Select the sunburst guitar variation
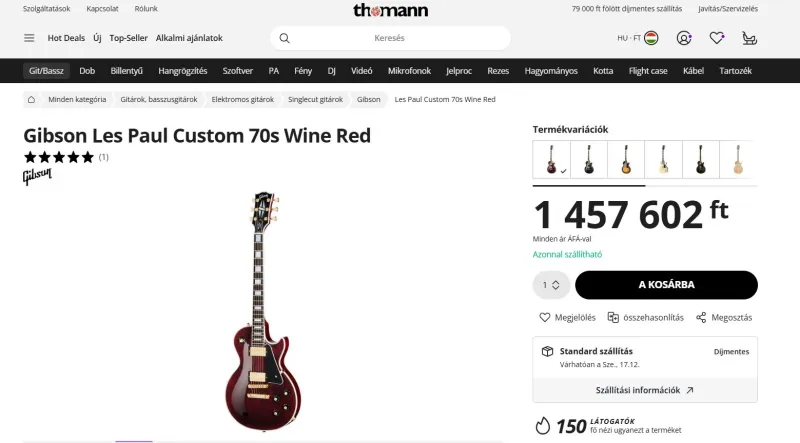 625,159
